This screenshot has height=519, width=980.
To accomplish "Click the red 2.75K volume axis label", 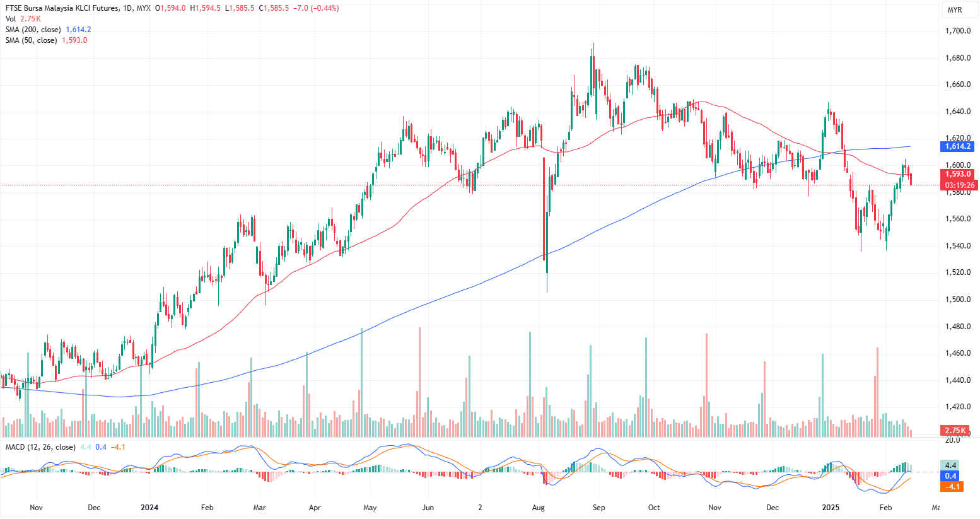I will coord(955,431).
